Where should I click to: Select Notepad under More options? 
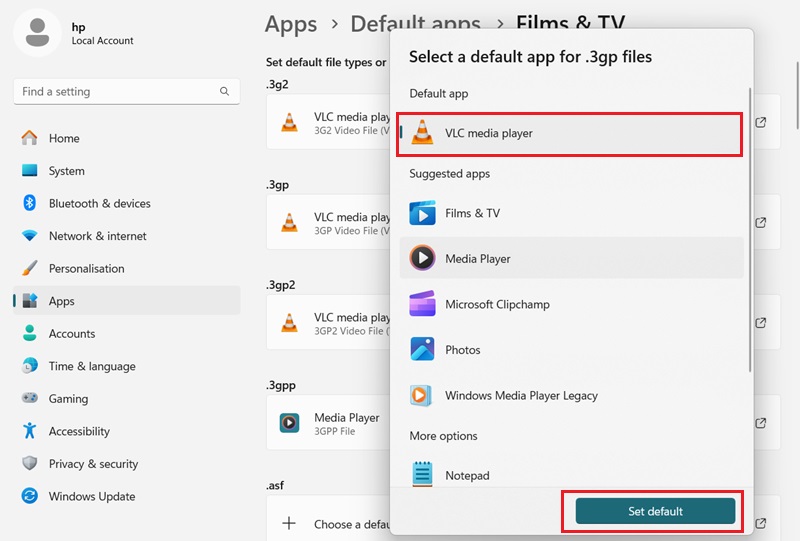point(571,475)
